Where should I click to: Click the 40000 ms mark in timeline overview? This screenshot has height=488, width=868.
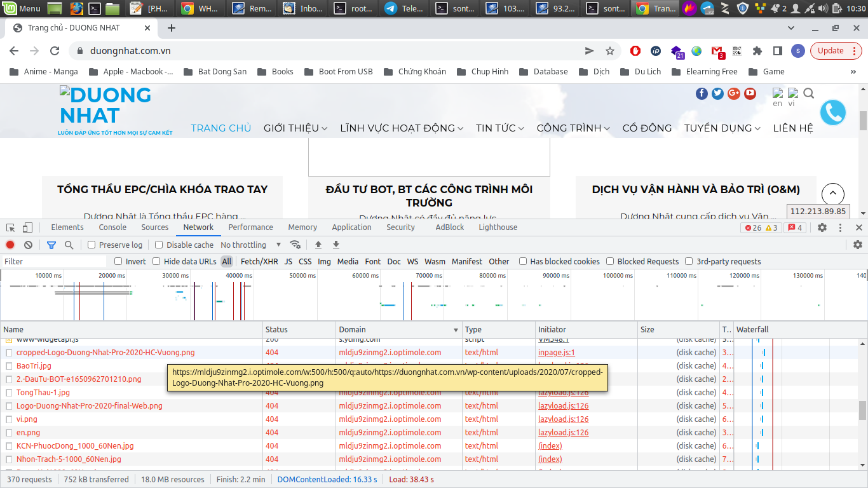click(239, 276)
